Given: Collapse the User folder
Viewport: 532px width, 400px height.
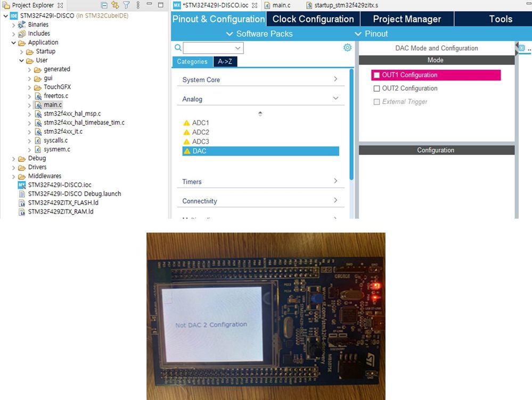Looking at the screenshot, I should [22, 60].
